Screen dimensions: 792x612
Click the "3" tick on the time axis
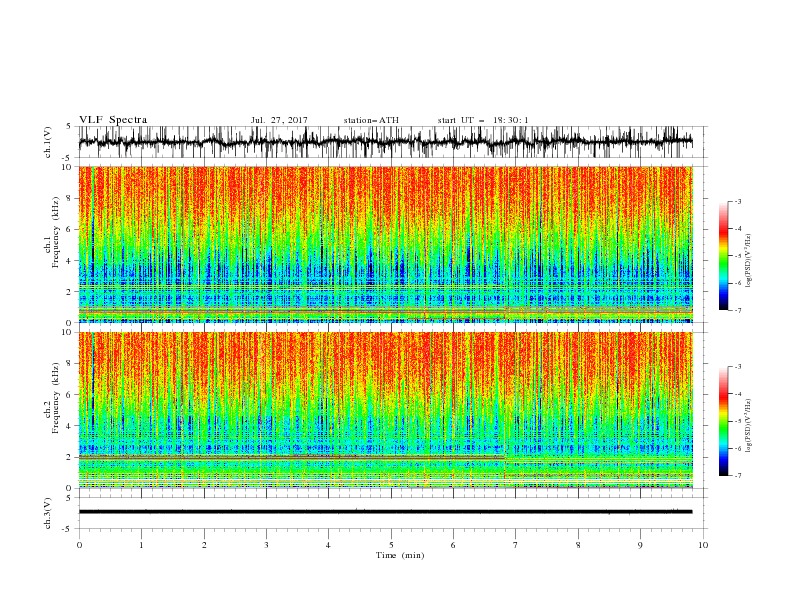coord(266,545)
